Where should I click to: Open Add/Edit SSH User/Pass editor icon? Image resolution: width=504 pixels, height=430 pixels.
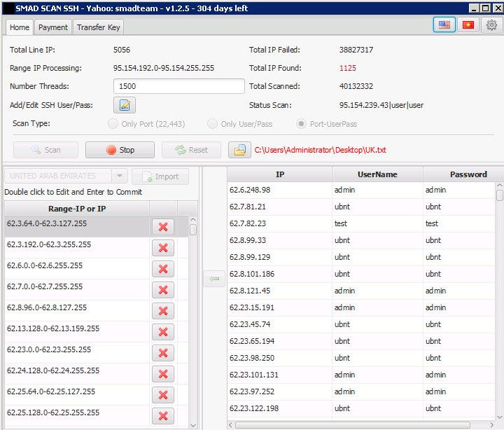click(125, 105)
